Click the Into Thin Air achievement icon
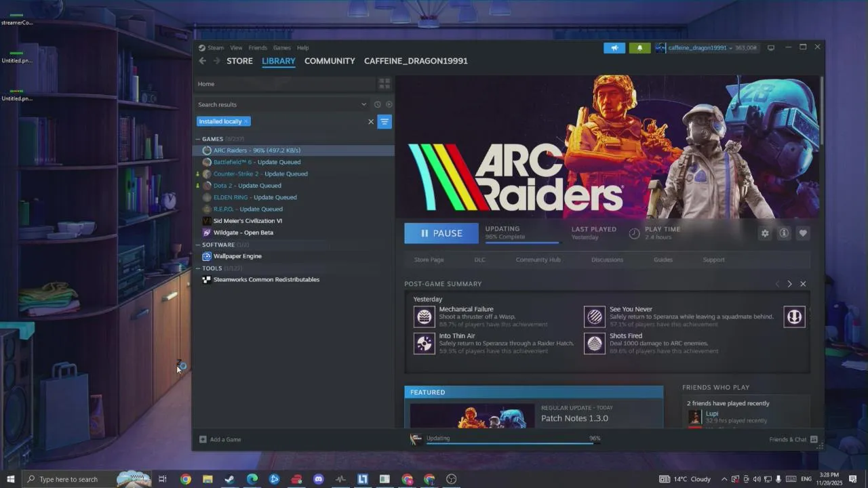868x488 pixels. (x=425, y=343)
